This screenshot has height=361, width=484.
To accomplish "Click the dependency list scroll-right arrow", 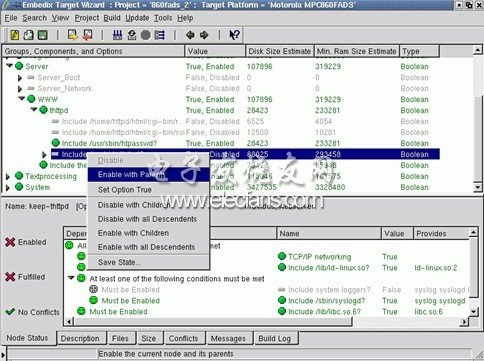I will (x=464, y=322).
